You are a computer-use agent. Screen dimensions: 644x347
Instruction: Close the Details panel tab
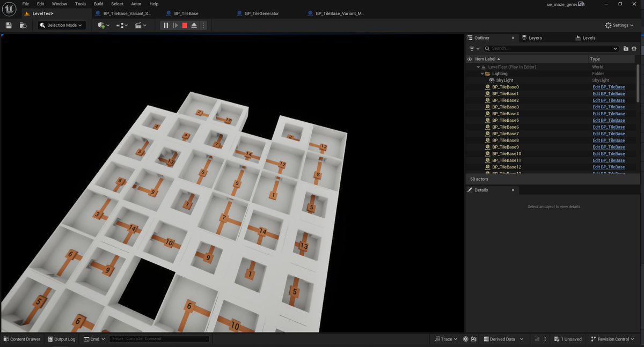(x=513, y=190)
